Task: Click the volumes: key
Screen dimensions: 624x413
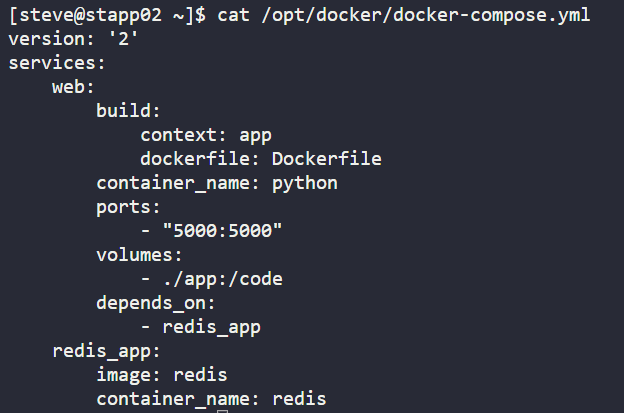Action: pyautogui.click(x=139, y=255)
